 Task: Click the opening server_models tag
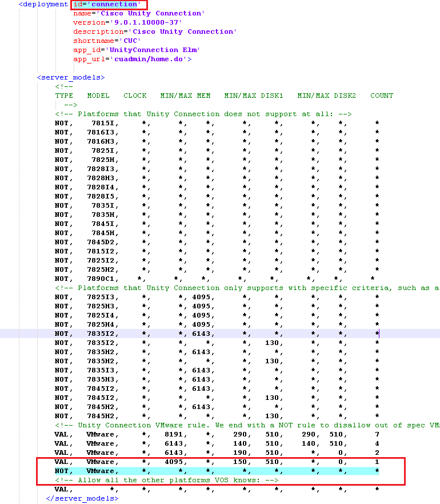point(71,77)
